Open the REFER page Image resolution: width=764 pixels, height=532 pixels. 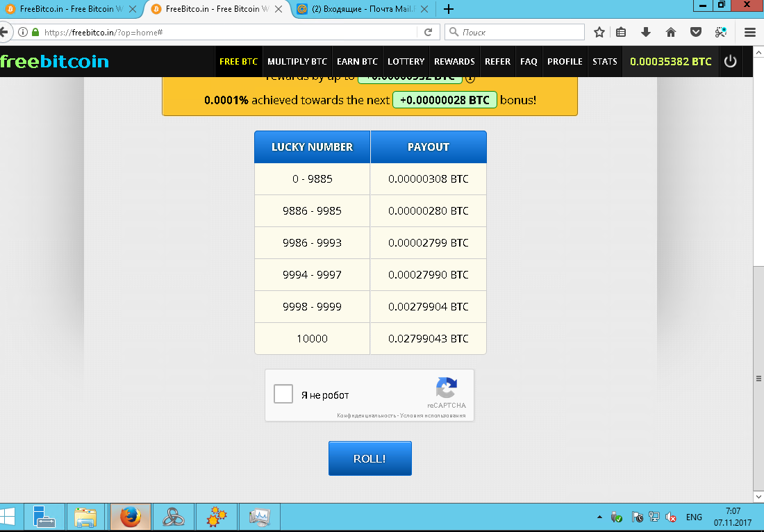[497, 61]
